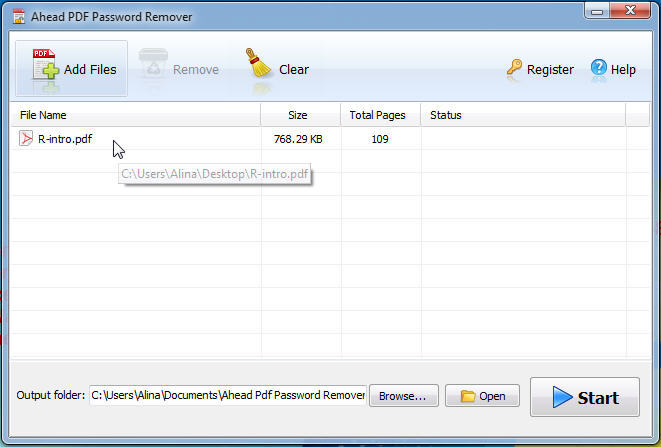Viewport: 661px width, 447px height.
Task: Click the Remove recycle bin icon
Action: pos(153,64)
